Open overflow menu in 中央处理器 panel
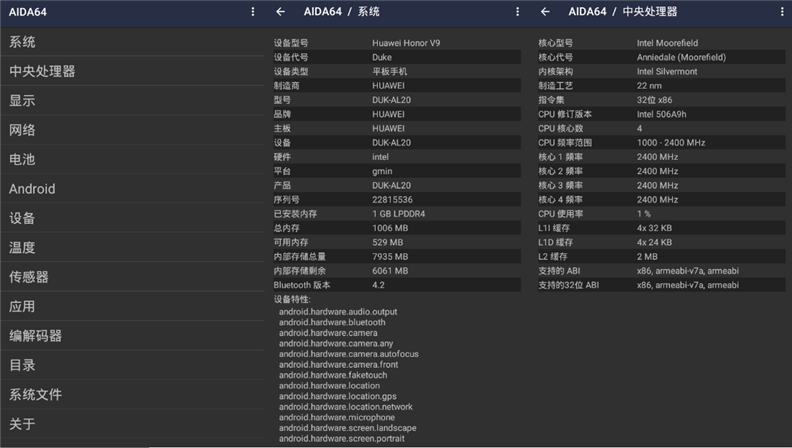Viewport: 792px width, 448px height. [x=782, y=12]
